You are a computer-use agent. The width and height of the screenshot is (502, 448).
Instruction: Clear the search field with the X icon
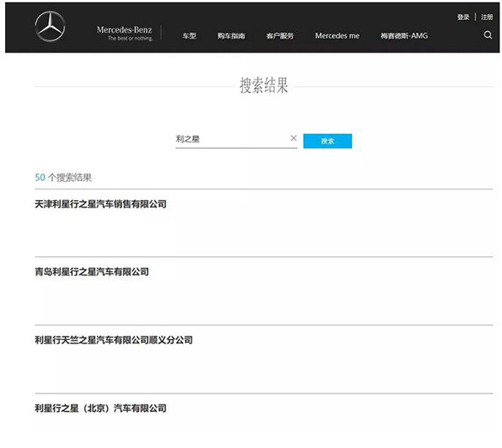pos(293,138)
